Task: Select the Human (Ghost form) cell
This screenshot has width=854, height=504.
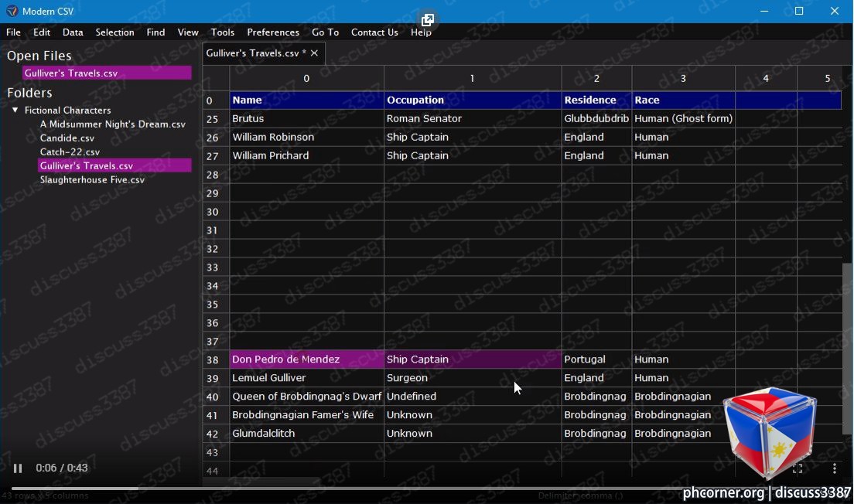Action: pyautogui.click(x=684, y=118)
